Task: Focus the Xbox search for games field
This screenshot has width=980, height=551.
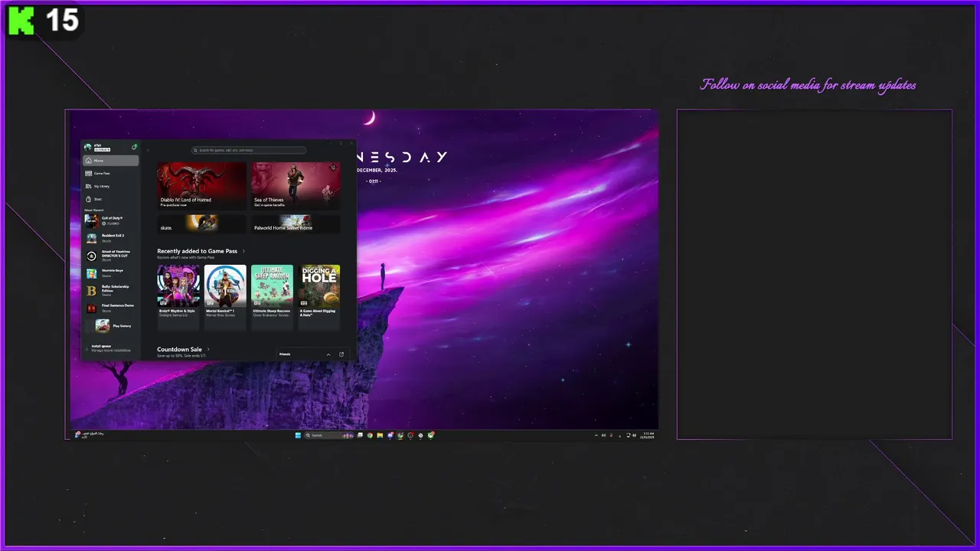Action: tap(249, 150)
